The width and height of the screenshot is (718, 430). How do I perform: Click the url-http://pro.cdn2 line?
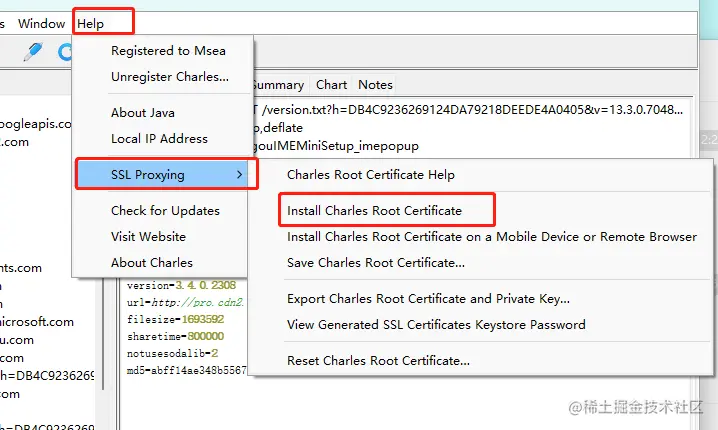[185, 302]
